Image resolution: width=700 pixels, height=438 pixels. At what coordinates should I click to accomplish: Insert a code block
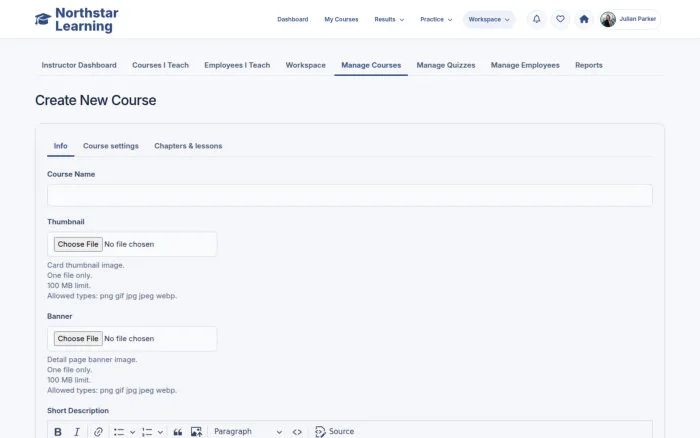pyautogui.click(x=297, y=432)
